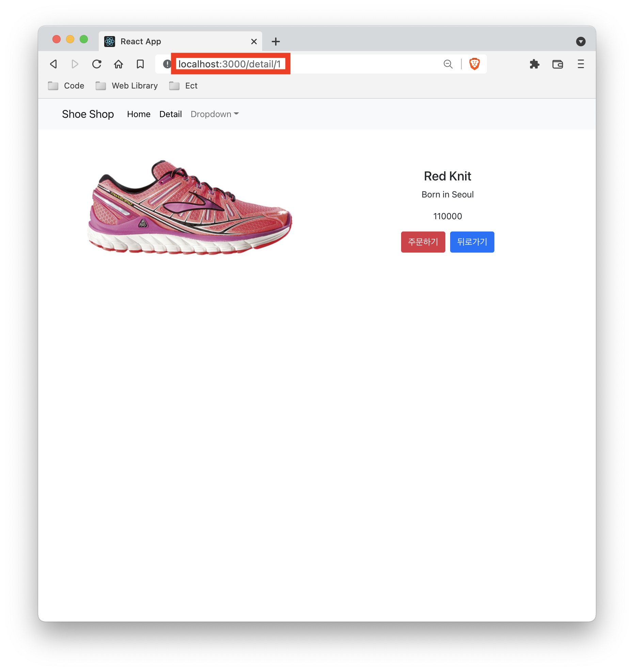Screen dimensions: 634x672
Task: Open the Brave wallet icon
Action: pyautogui.click(x=558, y=64)
